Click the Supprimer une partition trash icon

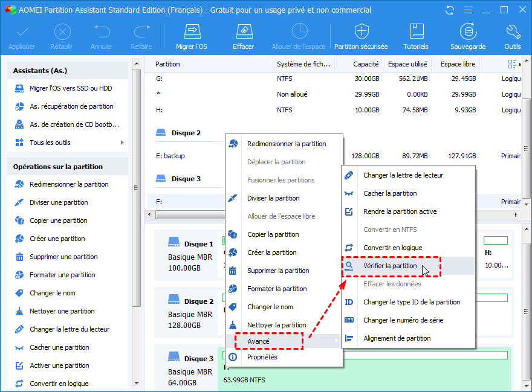click(20, 257)
